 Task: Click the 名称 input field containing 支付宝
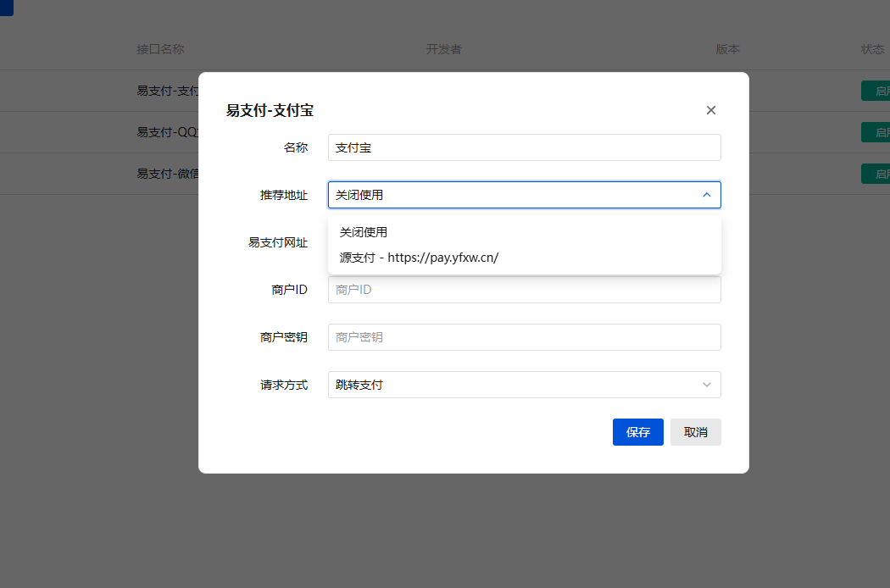coord(525,147)
